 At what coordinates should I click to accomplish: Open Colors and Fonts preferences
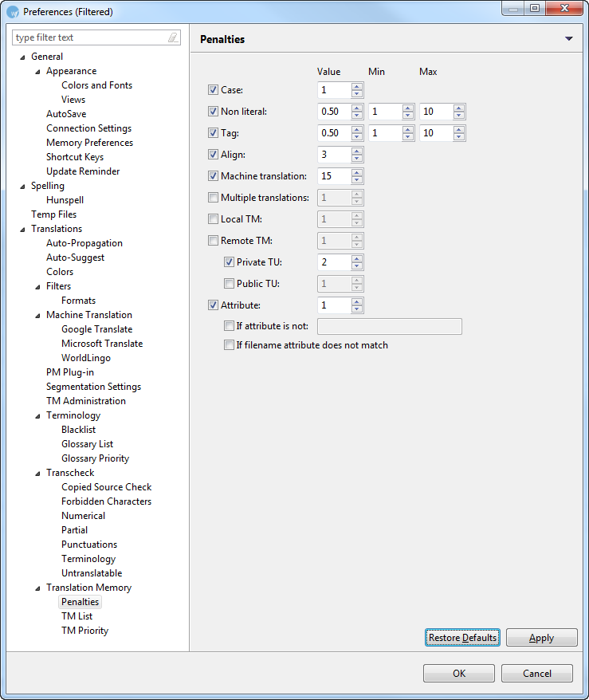pyautogui.click(x=96, y=85)
